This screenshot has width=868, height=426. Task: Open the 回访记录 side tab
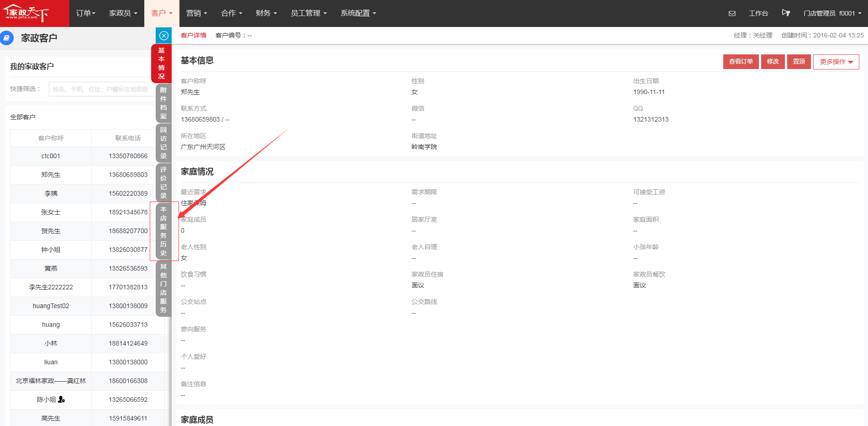tap(163, 143)
